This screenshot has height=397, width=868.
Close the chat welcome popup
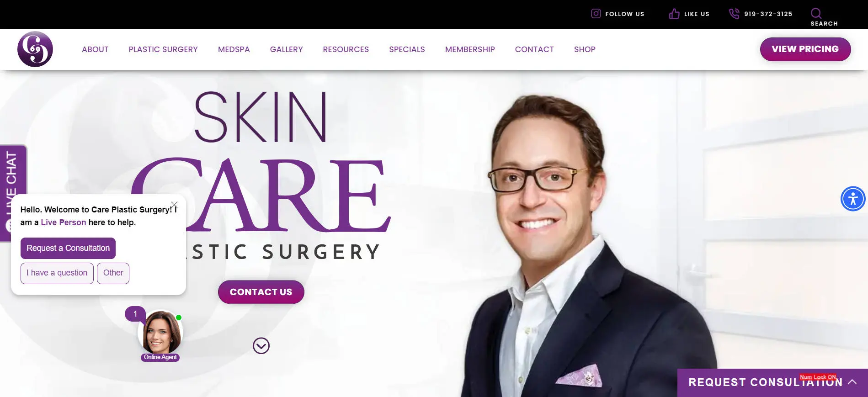coord(174,205)
